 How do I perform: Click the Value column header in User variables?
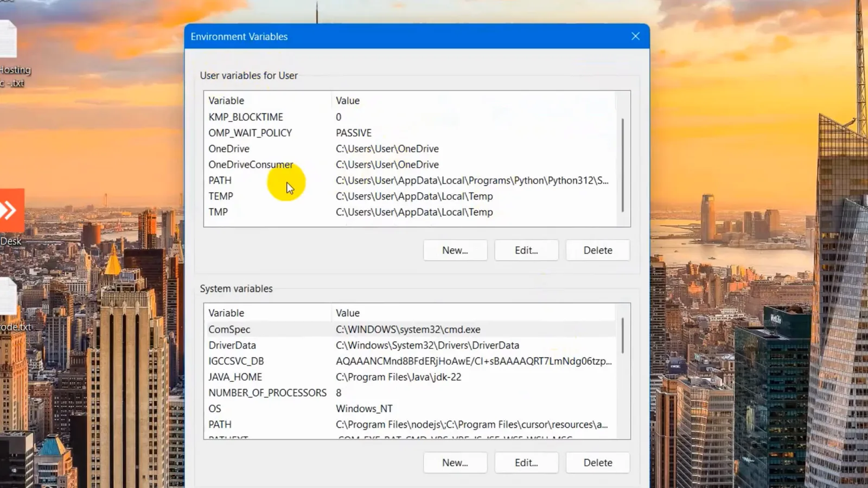[x=474, y=101]
